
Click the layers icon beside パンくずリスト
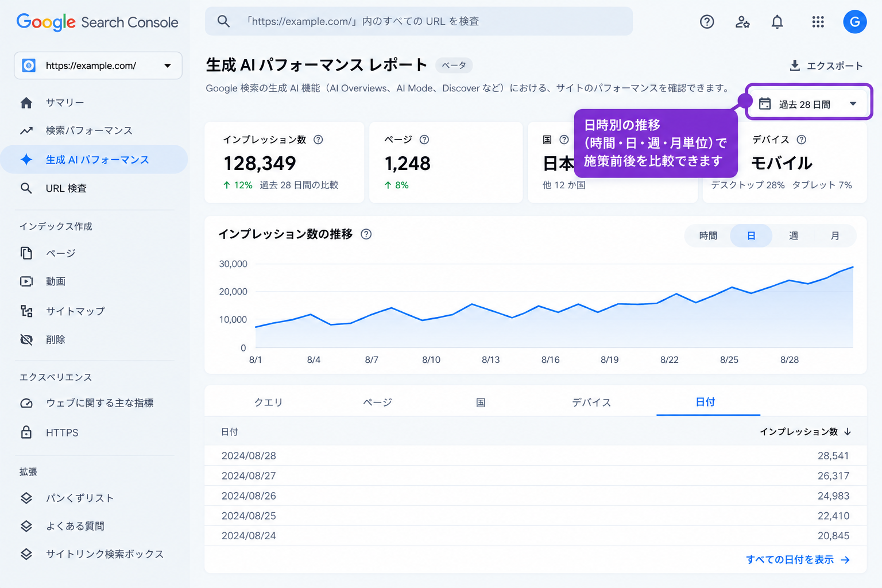click(26, 498)
